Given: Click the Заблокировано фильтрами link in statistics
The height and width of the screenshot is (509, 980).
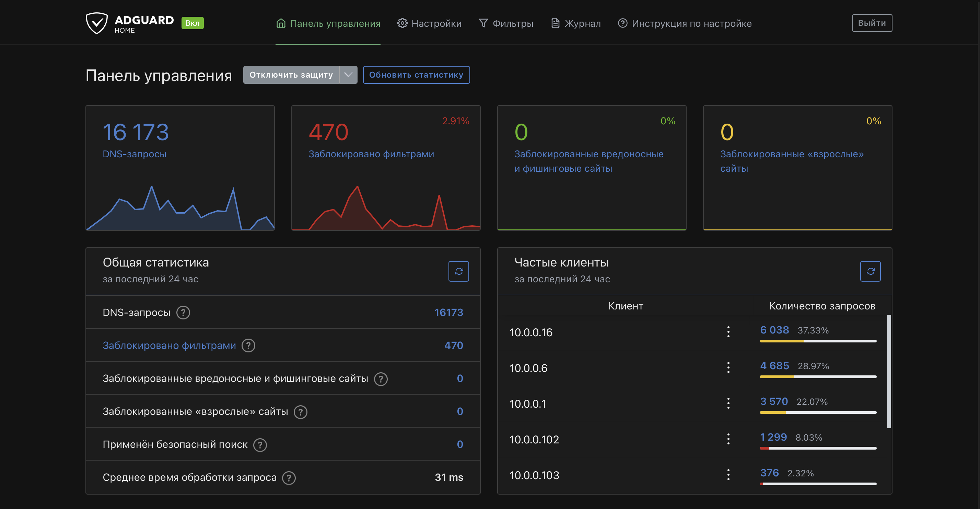Looking at the screenshot, I should pos(169,346).
